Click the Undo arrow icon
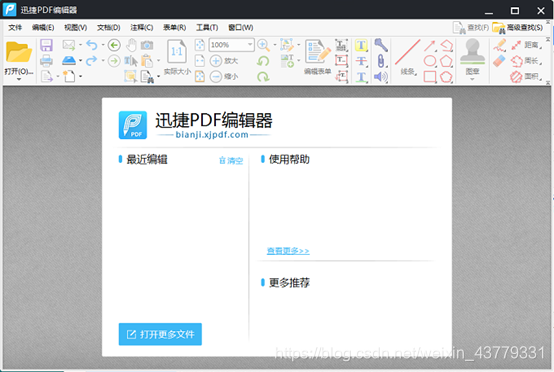 coord(92,45)
